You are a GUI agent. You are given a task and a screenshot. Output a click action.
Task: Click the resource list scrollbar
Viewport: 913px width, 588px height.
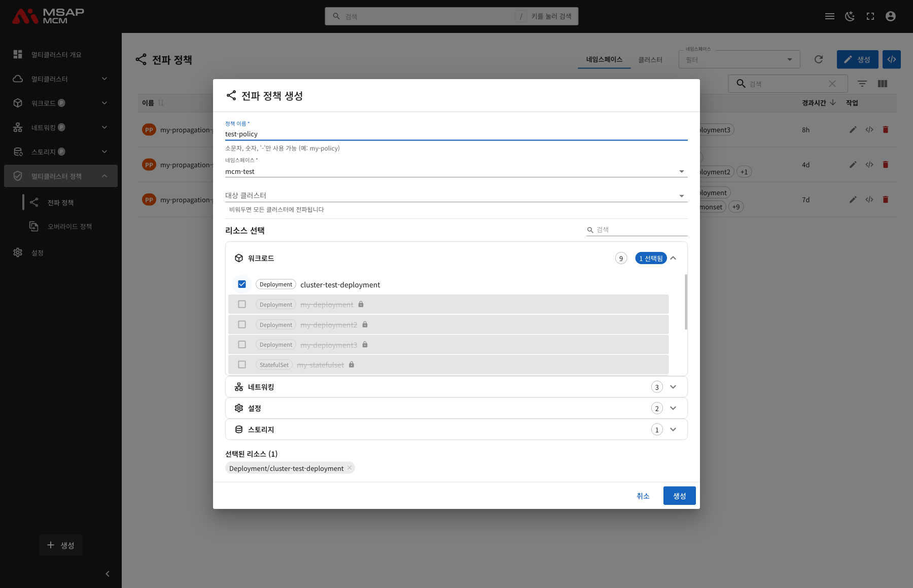pyautogui.click(x=686, y=302)
